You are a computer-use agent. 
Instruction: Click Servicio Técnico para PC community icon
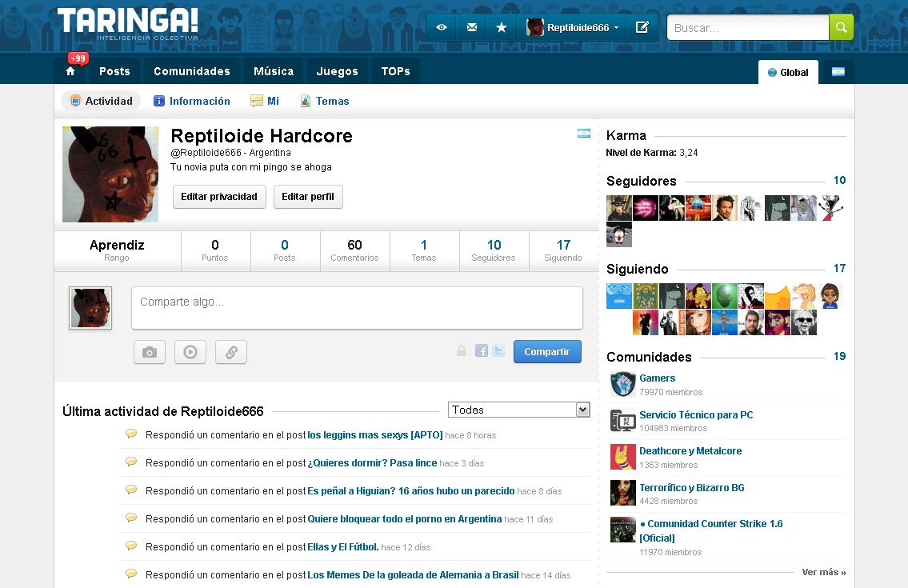point(623,421)
